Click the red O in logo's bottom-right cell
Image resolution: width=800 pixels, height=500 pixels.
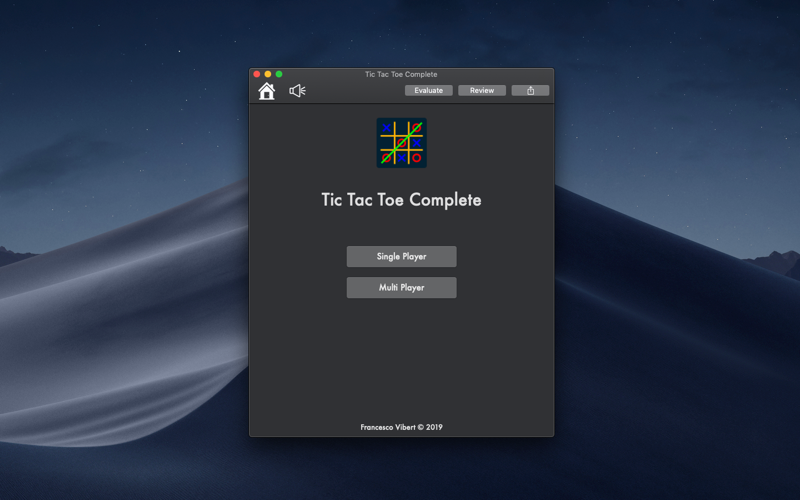[416, 158]
